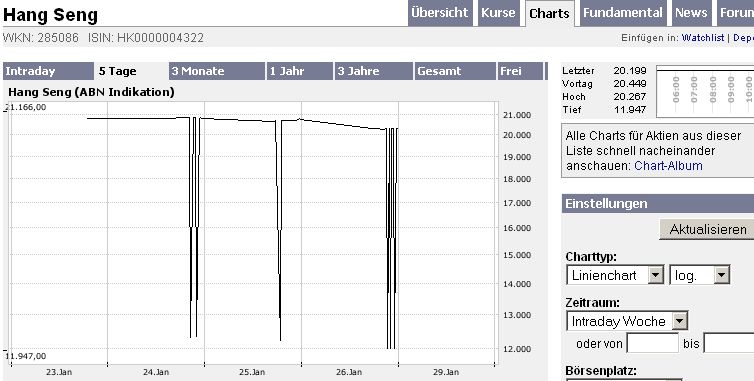754x381 pixels.
Task: Show the Intraday chart period
Action: [48, 71]
